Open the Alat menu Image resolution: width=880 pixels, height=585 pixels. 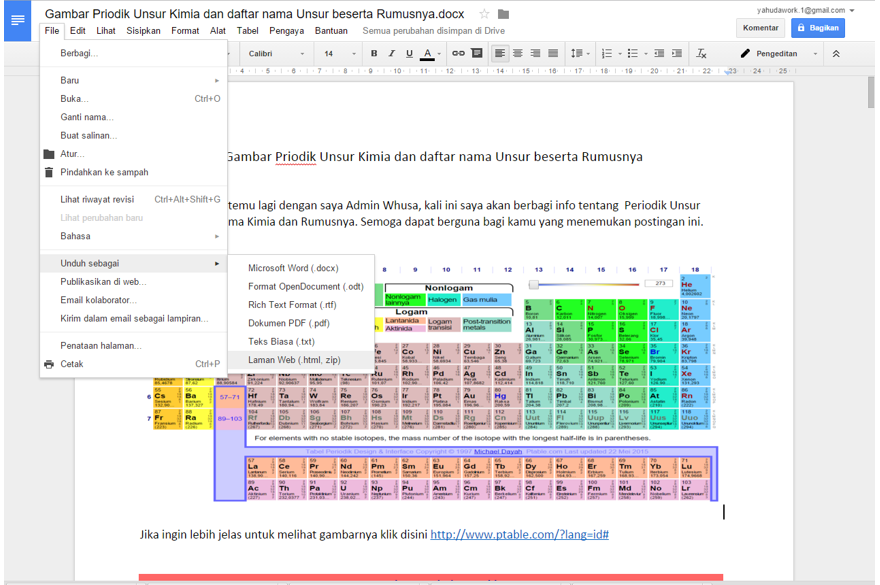[x=218, y=31]
